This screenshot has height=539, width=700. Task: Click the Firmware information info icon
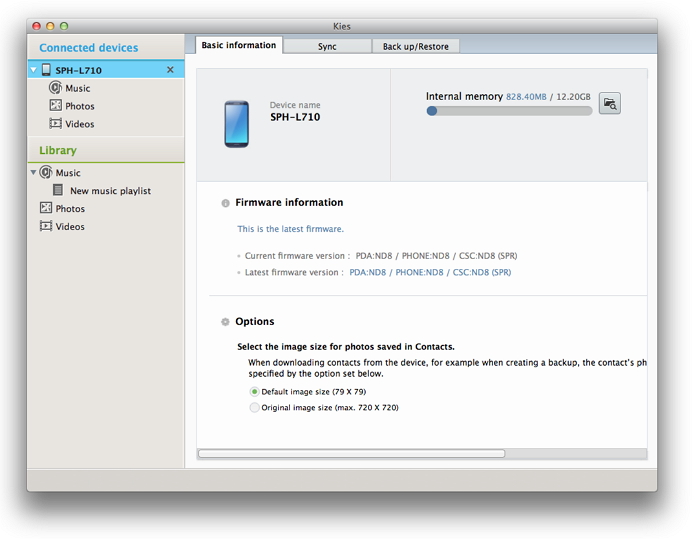[x=225, y=203]
